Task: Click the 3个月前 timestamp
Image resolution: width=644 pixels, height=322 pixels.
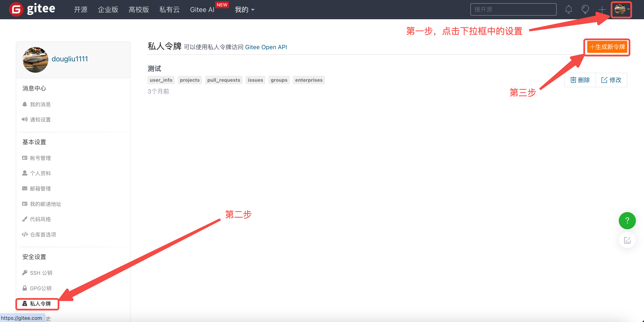Action: [158, 91]
